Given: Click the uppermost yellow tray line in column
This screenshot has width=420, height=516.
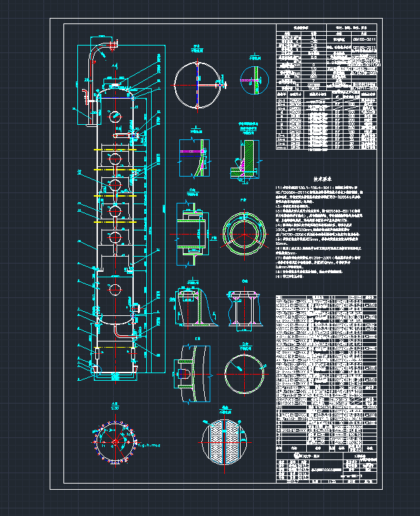Looking at the screenshot, I should [117, 148].
